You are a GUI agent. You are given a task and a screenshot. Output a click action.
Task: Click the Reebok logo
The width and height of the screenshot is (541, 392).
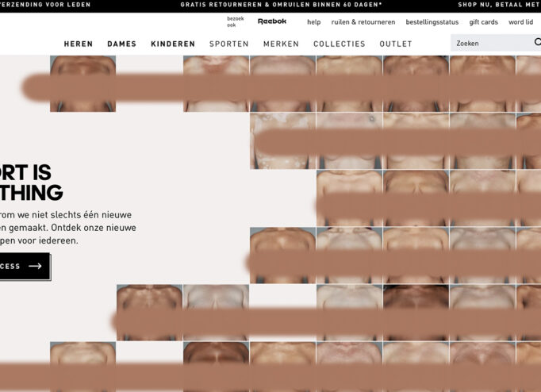pyautogui.click(x=271, y=21)
